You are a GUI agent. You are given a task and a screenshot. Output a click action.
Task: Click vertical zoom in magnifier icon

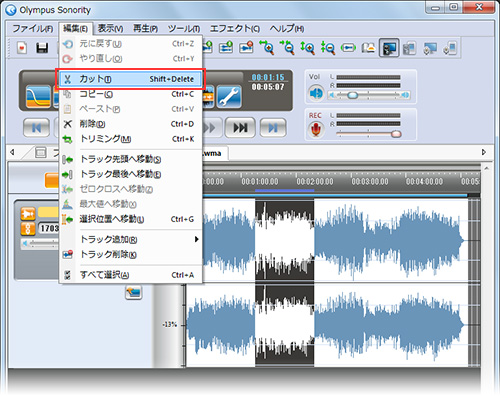(x=307, y=47)
